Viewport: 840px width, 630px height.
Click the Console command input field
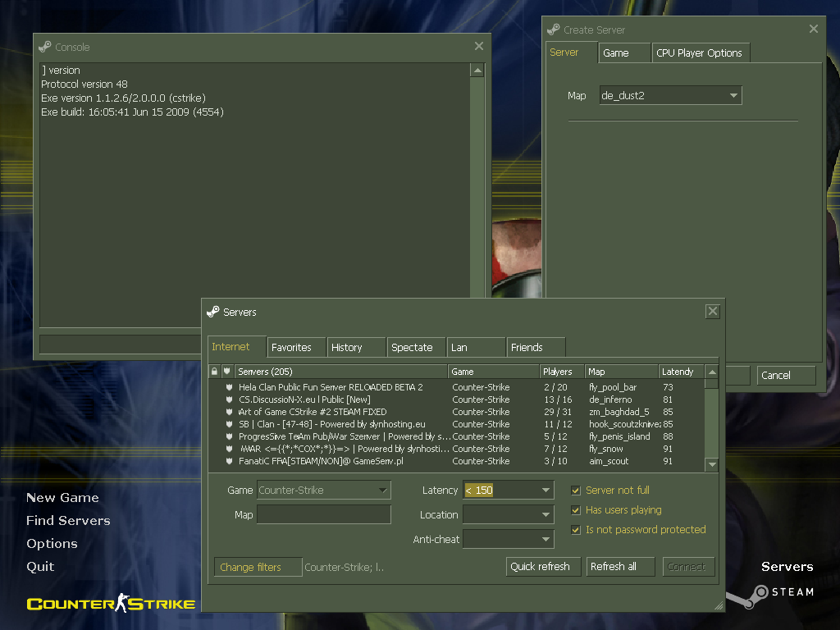click(x=121, y=344)
